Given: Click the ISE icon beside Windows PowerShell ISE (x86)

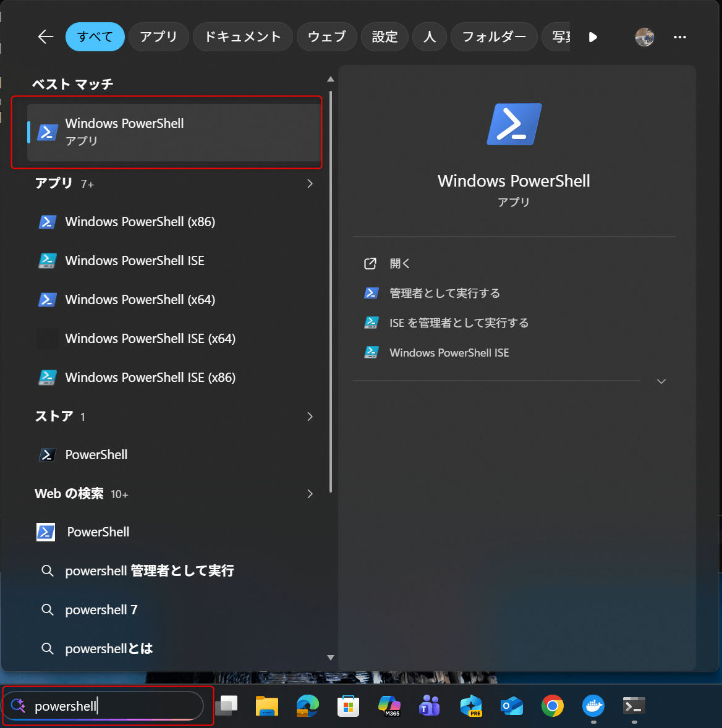Looking at the screenshot, I should click(x=48, y=378).
